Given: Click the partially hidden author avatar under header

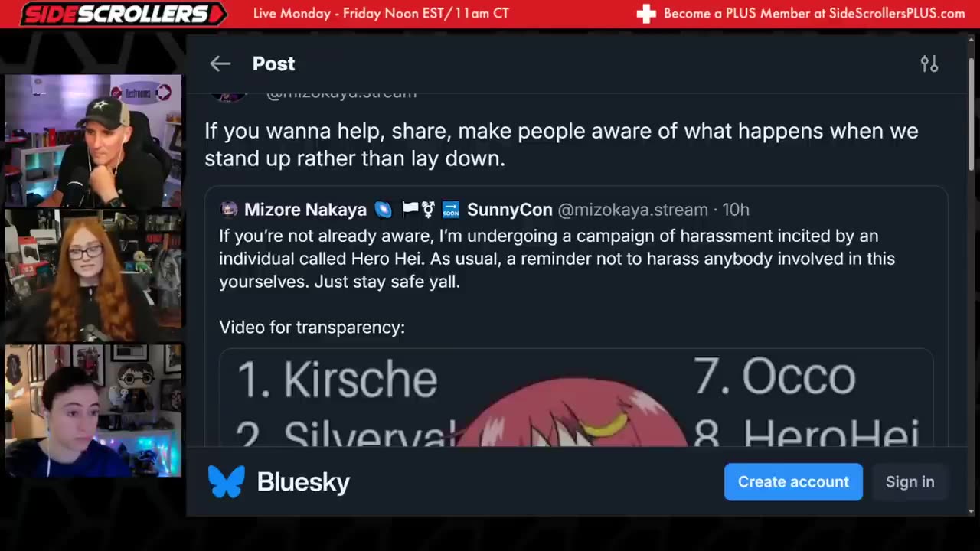Looking at the screenshot, I should pyautogui.click(x=229, y=95).
